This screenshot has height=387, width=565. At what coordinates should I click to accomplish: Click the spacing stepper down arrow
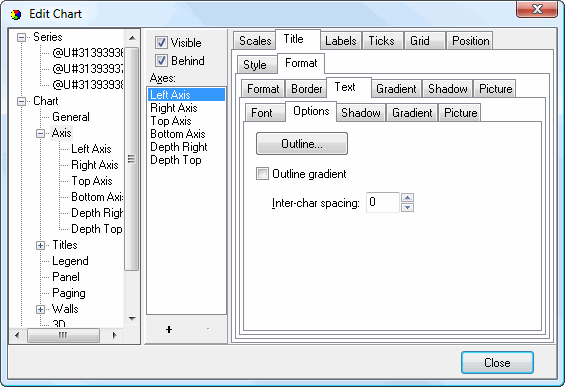point(407,207)
